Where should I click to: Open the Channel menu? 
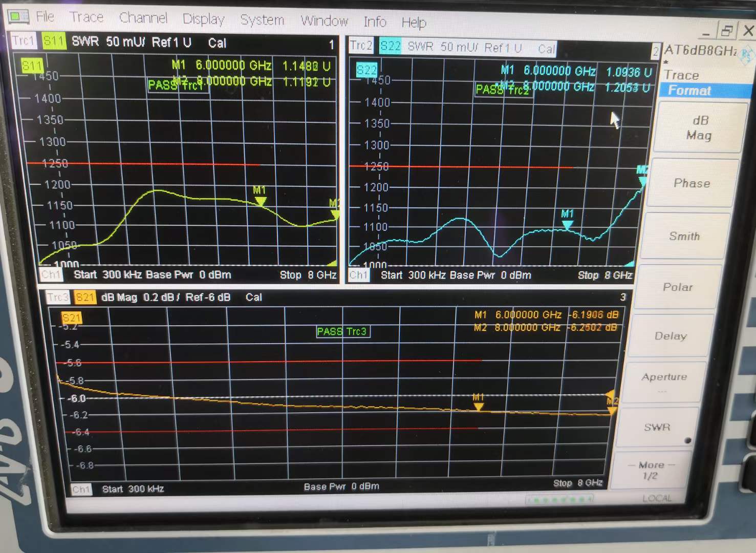tap(143, 18)
